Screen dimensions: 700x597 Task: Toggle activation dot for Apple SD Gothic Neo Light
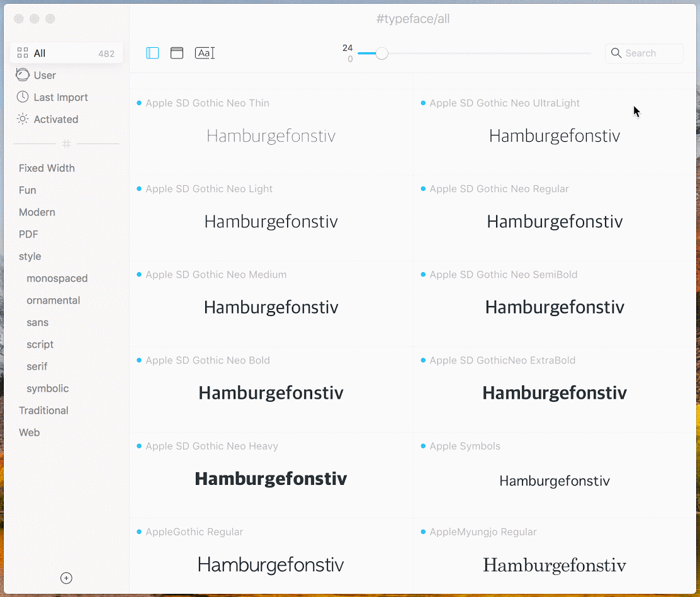(139, 189)
